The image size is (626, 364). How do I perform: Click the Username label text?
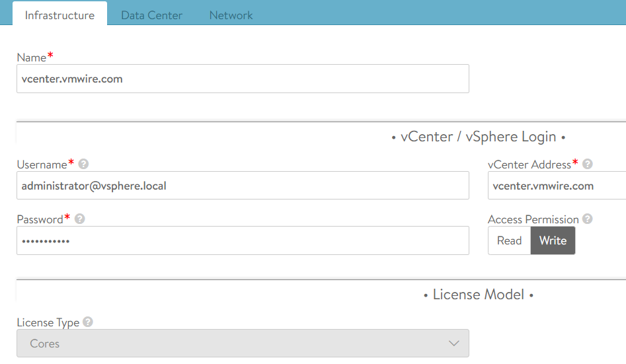click(x=42, y=164)
